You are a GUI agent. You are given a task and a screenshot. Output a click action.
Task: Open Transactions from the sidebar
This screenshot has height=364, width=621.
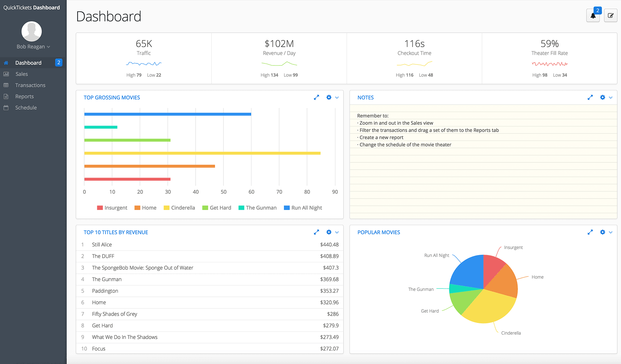point(30,85)
